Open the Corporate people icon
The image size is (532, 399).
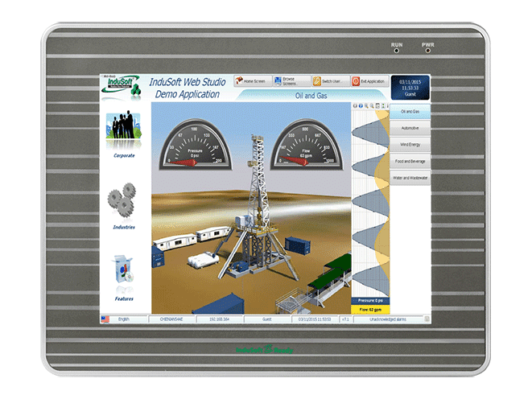coord(124,125)
